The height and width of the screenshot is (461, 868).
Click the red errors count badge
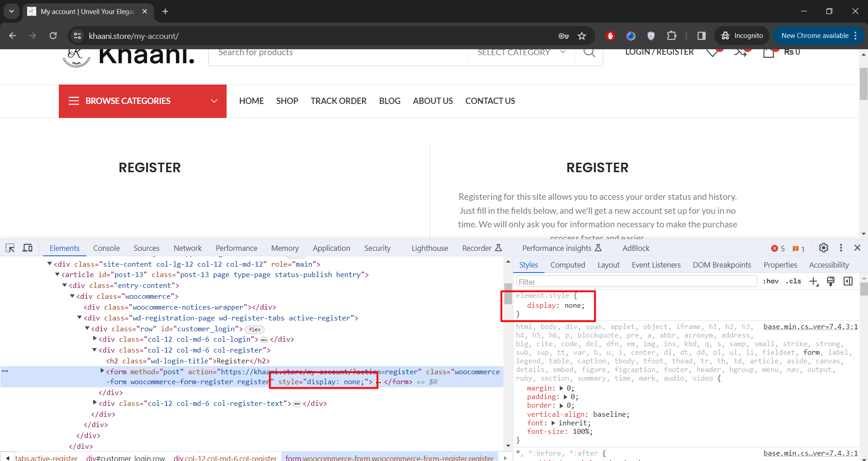tap(778, 249)
